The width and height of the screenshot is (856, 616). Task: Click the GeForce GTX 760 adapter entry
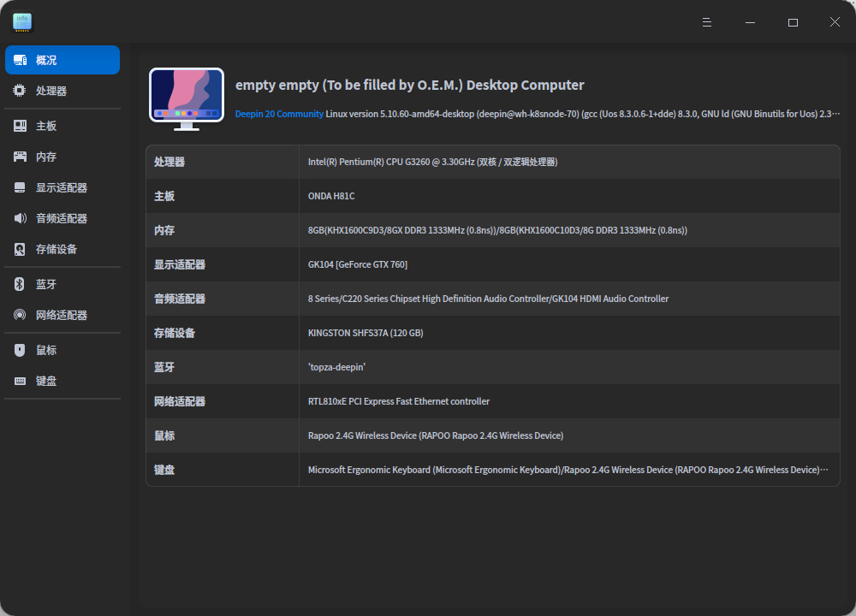[358, 264]
